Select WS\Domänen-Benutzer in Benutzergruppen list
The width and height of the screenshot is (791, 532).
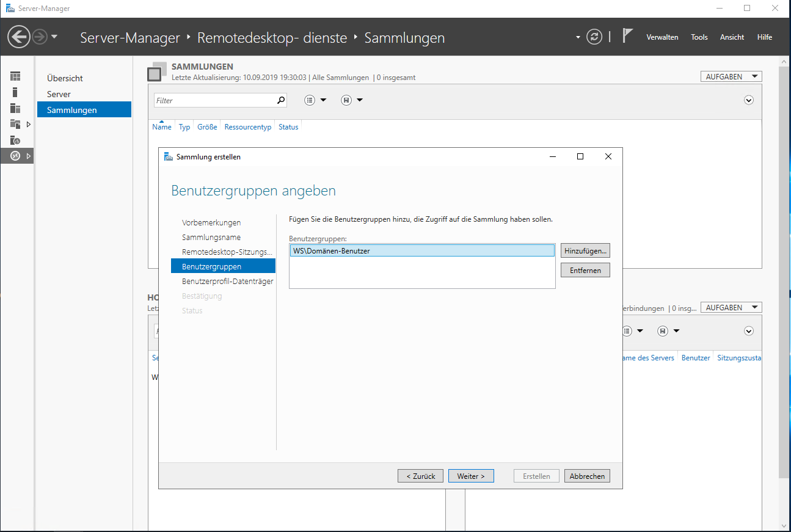[422, 250]
